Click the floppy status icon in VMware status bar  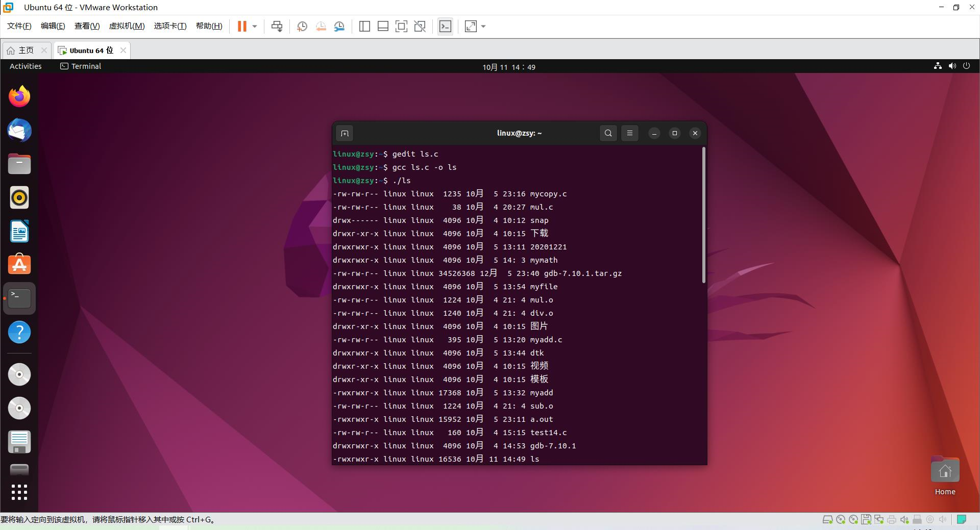[866, 520]
